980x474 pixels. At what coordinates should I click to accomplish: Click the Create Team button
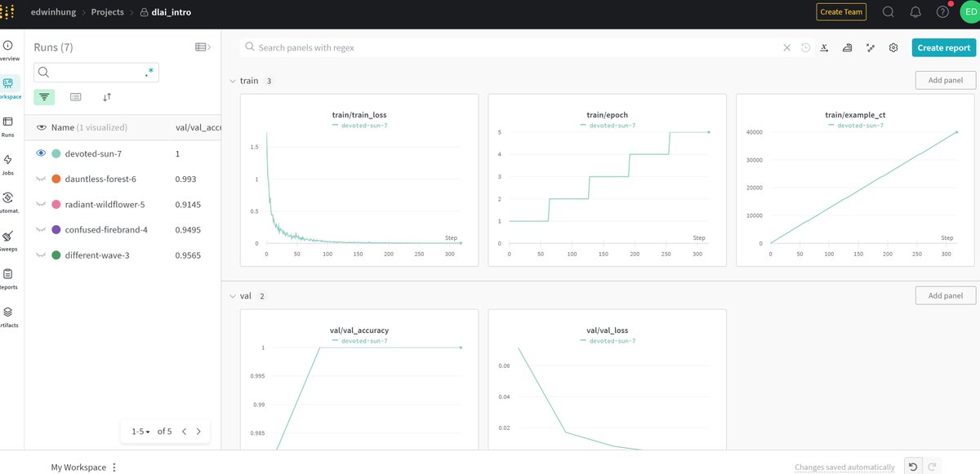point(841,12)
